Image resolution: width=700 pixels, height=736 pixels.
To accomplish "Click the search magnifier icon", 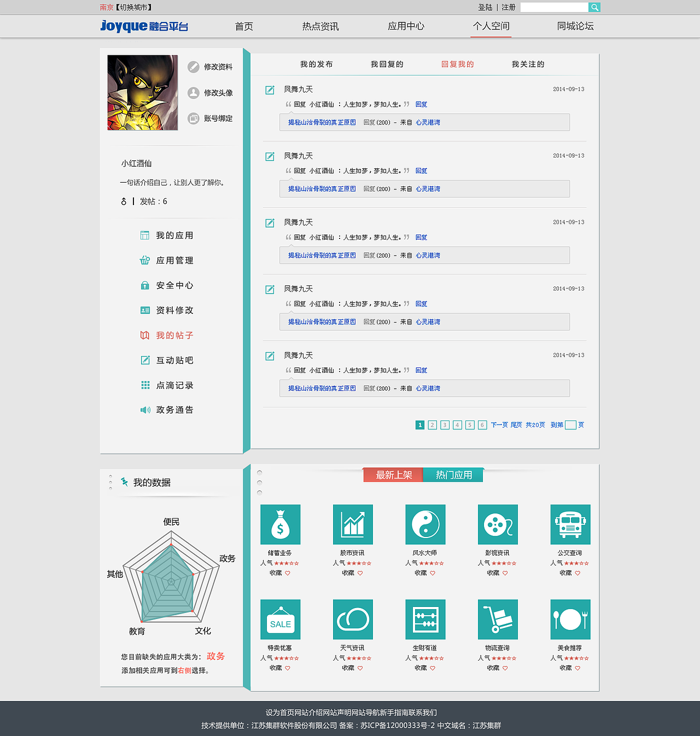I will tap(594, 7).
